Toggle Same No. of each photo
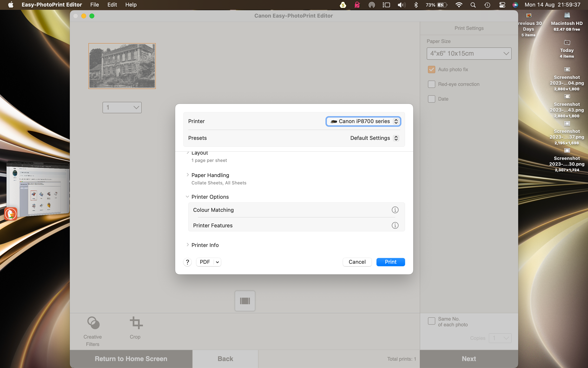Image resolution: width=588 pixels, height=368 pixels. point(431,321)
